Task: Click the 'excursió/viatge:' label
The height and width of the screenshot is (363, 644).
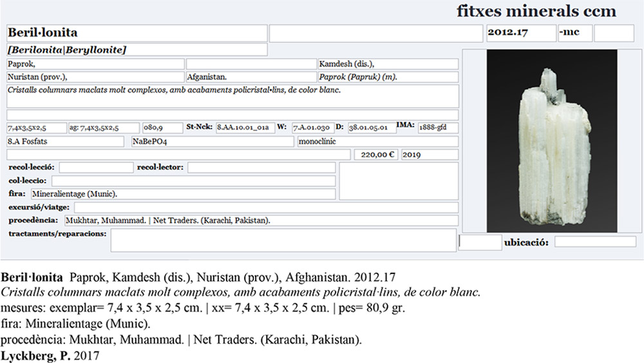Action: click(x=39, y=207)
